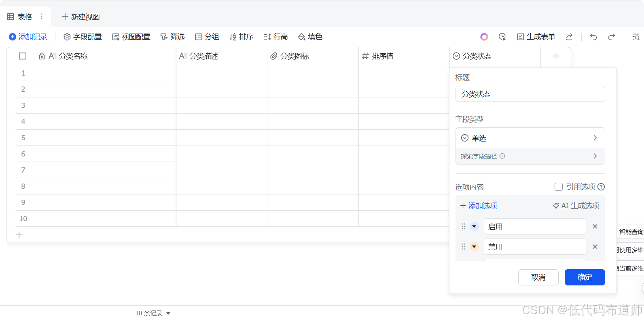Show help for 引用选项
Image resolution: width=644 pixels, height=321 pixels.
601,187
